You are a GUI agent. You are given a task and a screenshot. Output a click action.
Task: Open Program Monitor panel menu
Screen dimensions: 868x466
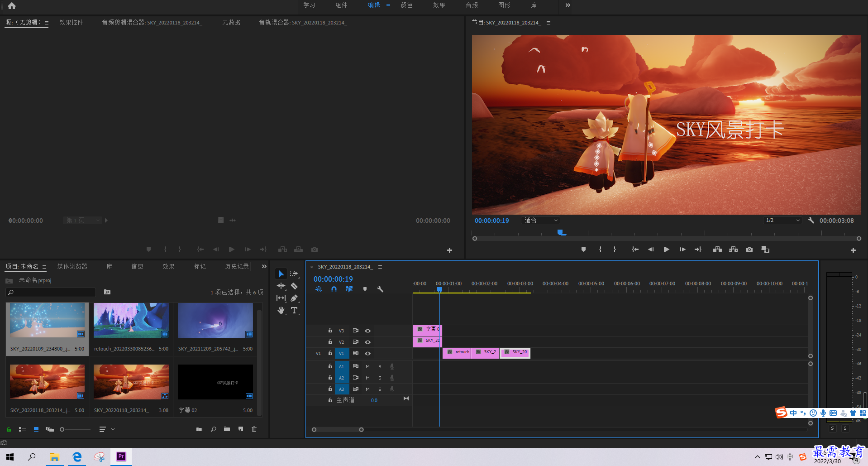[548, 23]
